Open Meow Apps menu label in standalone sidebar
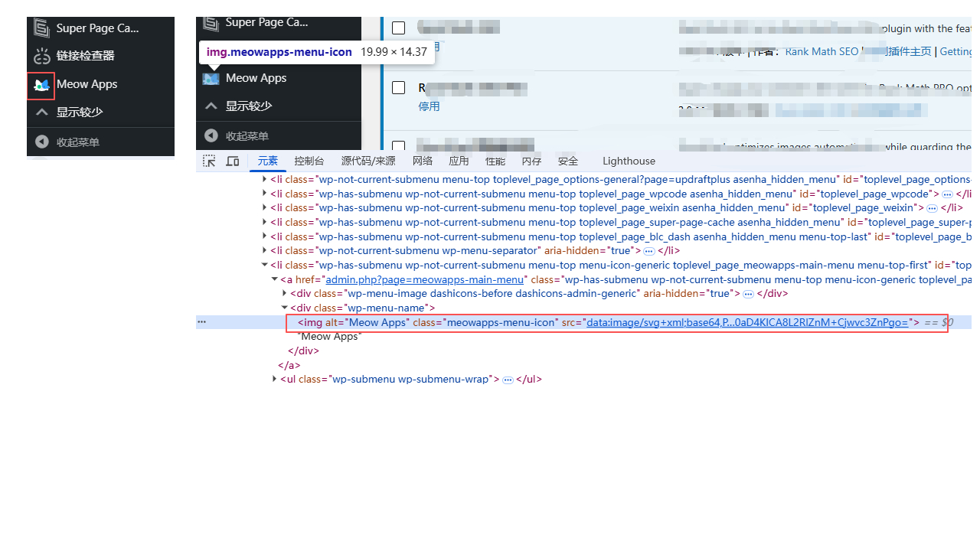This screenshot has width=980, height=551. [87, 84]
